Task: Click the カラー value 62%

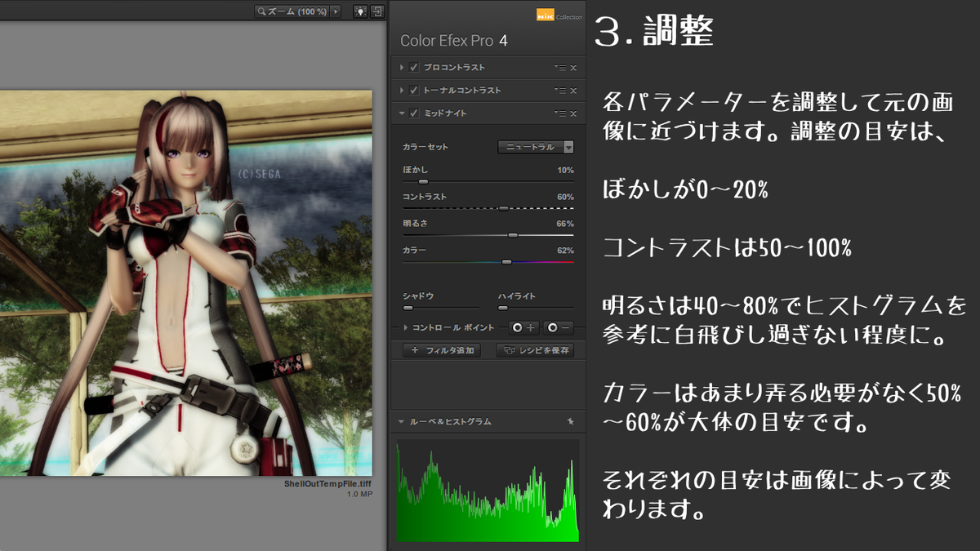Action: 565,251
